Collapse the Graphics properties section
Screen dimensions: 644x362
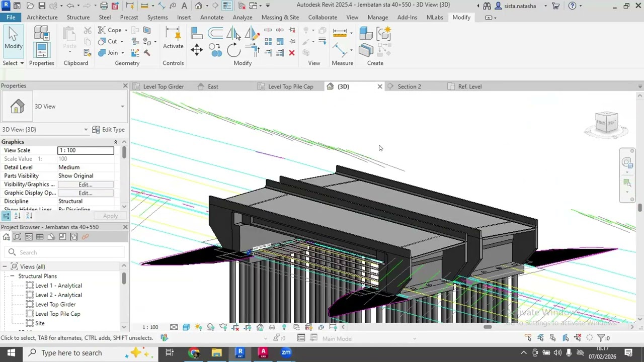pos(116,142)
